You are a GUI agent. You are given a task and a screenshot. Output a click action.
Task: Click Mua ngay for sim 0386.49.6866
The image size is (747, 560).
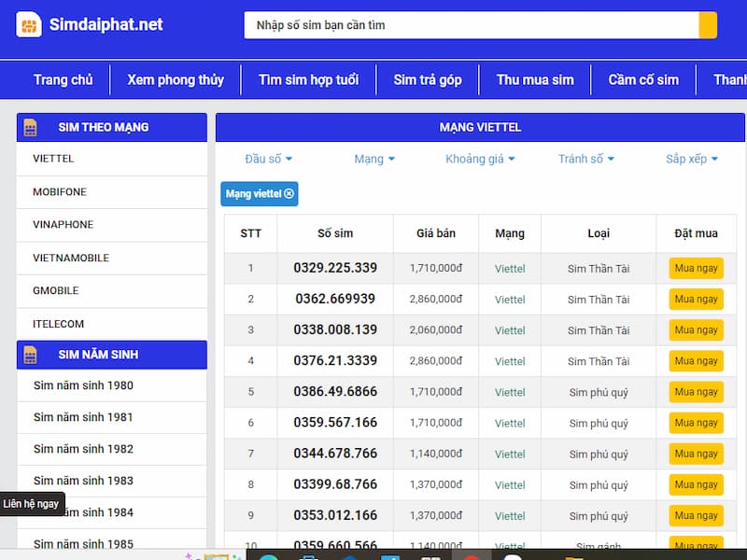point(696,392)
